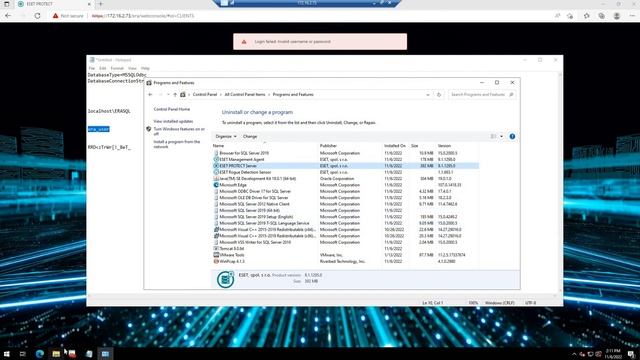640x360 pixels.
Task: Select Microsoft ODBC Driver 17 entry
Action: click(345, 191)
